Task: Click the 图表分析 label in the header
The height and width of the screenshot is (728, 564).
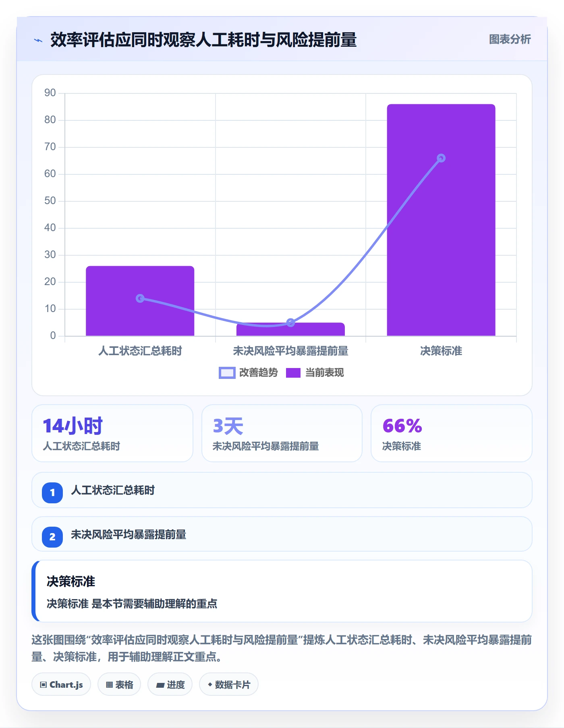Action: click(x=510, y=39)
